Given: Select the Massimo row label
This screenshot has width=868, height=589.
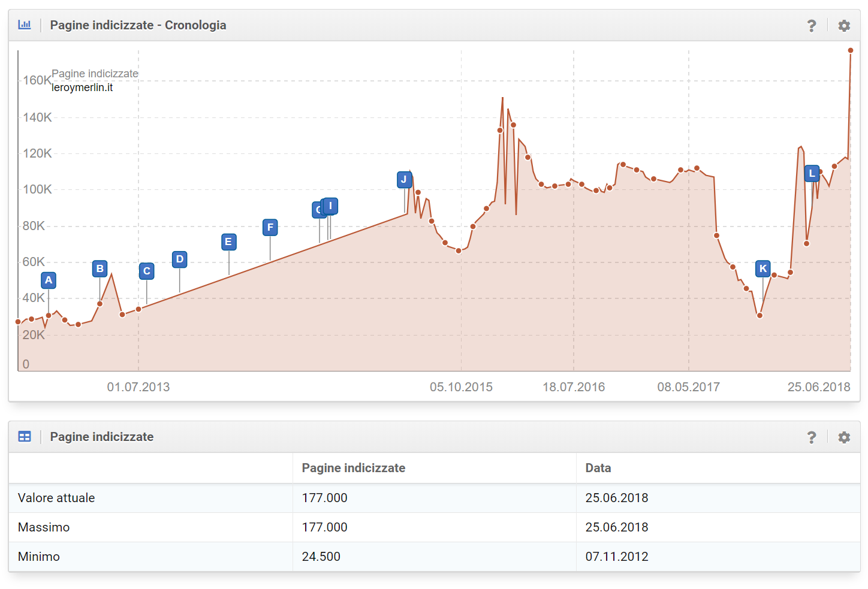Looking at the screenshot, I should tap(44, 527).
